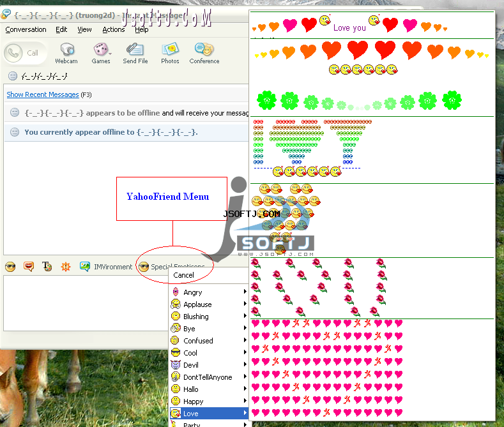Expand the Applause submenu arrow
This screenshot has width=504, height=427.
pyautogui.click(x=245, y=304)
